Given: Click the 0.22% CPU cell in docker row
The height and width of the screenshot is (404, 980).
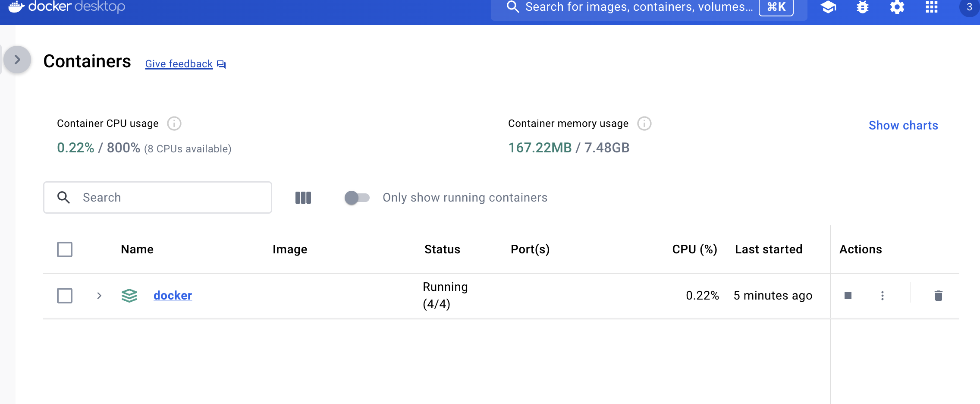Looking at the screenshot, I should [x=702, y=296].
